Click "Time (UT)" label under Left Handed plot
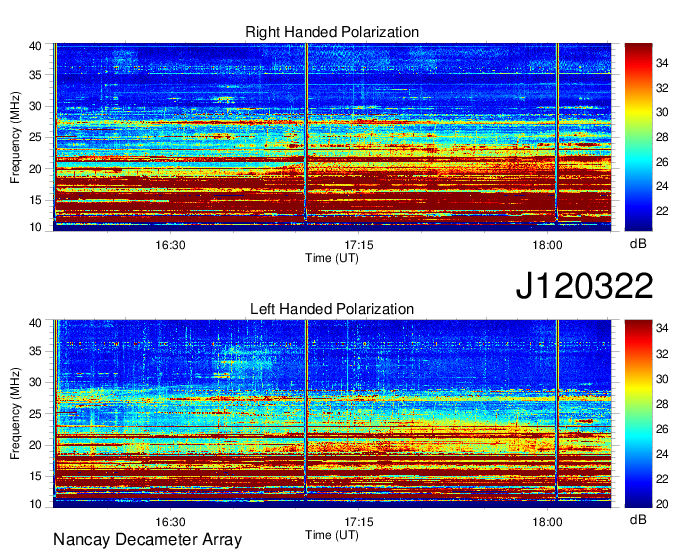This screenshot has height=552, width=680. (x=332, y=535)
